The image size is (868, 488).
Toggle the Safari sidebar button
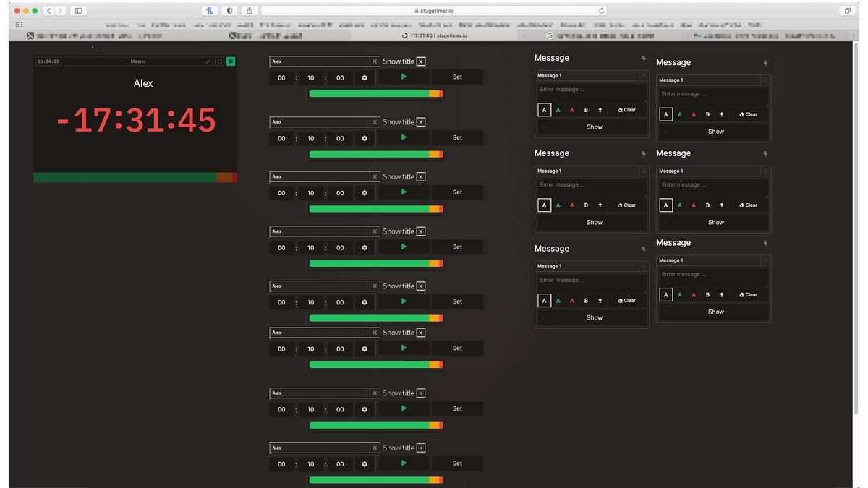tap(78, 11)
